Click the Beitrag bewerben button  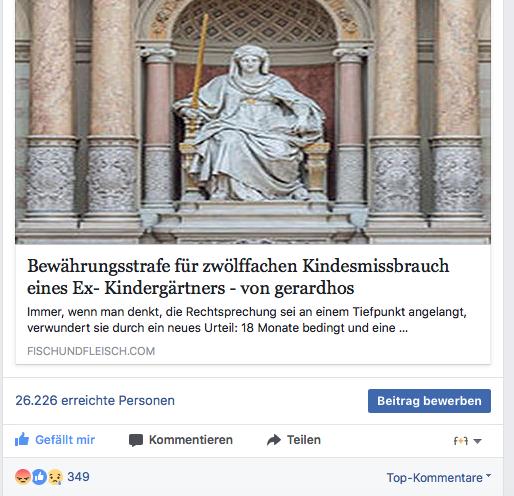click(429, 401)
